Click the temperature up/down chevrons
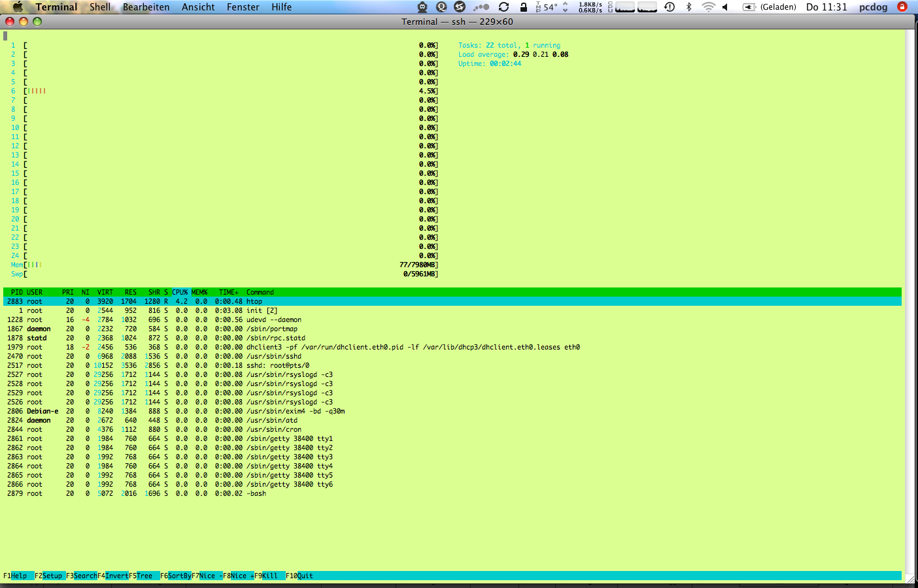This screenshot has width=918, height=588. (x=564, y=7)
